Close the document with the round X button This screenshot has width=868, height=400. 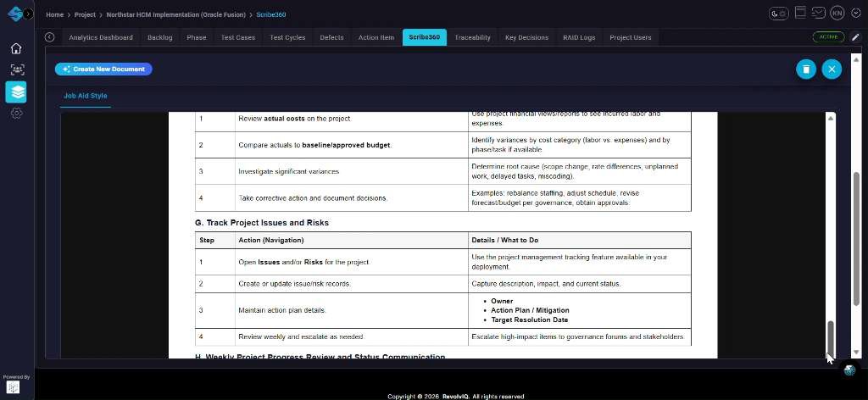point(832,69)
